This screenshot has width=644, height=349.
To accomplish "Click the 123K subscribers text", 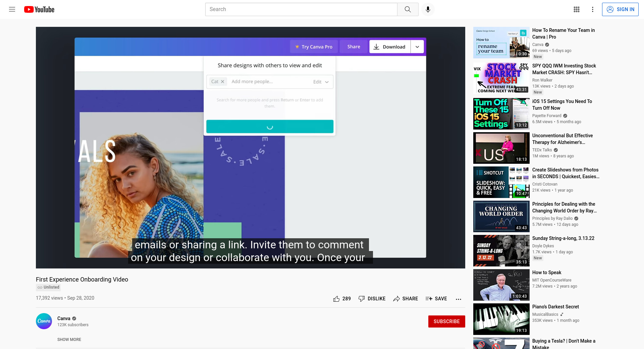I will point(73,325).
